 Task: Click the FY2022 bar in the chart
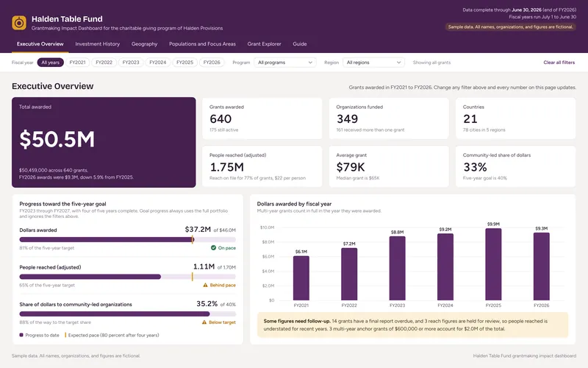349,274
